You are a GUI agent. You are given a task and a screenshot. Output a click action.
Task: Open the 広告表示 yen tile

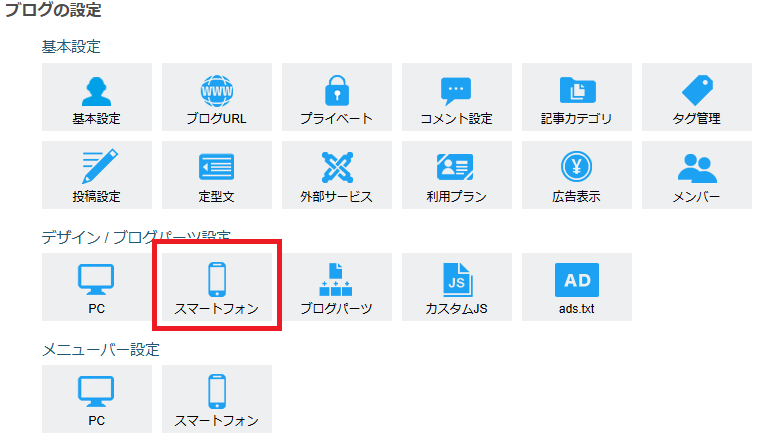[577, 175]
